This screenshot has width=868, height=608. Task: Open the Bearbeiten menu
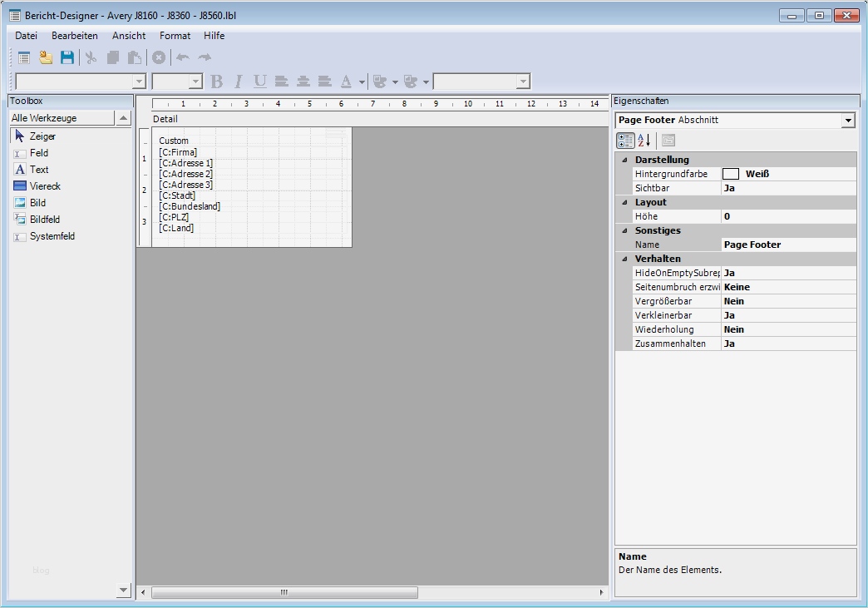coord(75,36)
